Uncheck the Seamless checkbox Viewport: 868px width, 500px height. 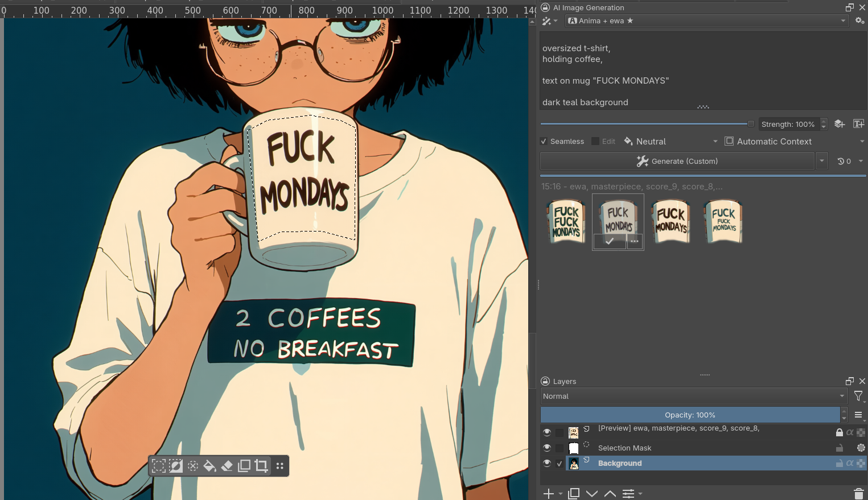tap(544, 142)
